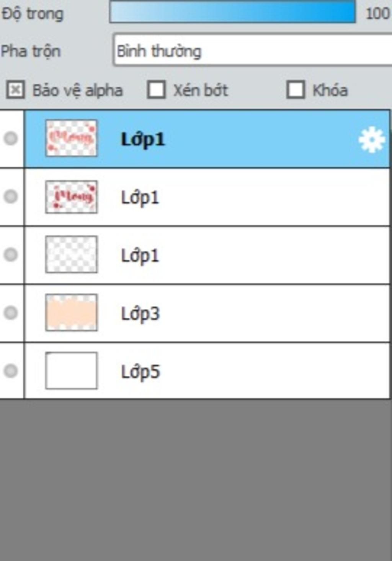Click empty checkered thumbnail of third Lớp1
This screenshot has width=392, height=561.
click(x=71, y=254)
